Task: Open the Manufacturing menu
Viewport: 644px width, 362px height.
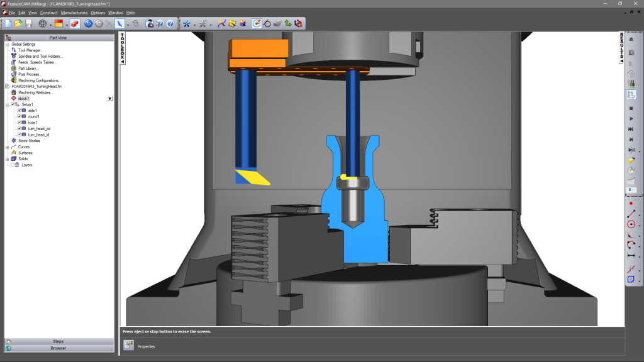Action: tap(74, 13)
